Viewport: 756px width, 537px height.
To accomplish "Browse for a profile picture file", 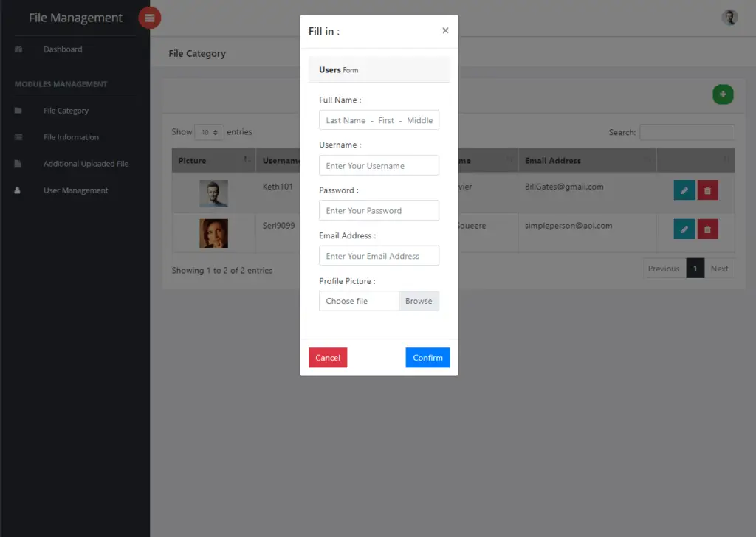I will (x=419, y=301).
